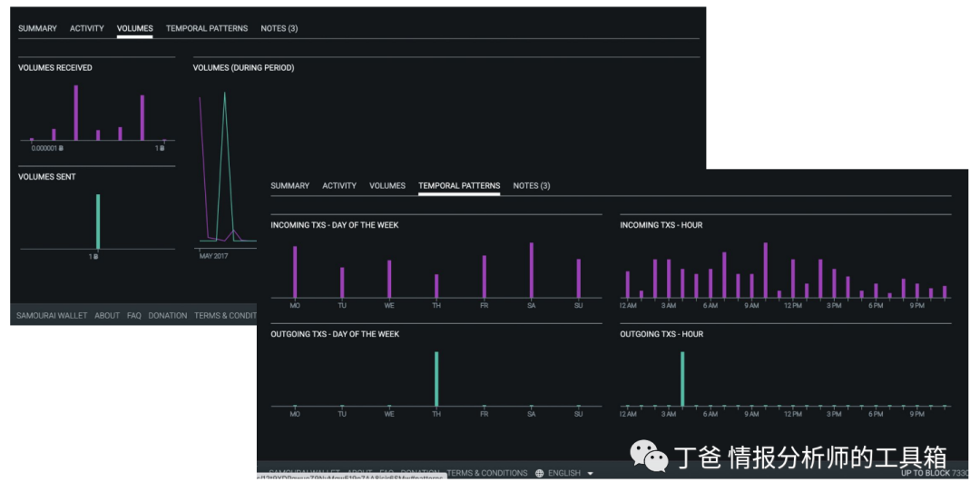980x502 pixels.
Task: Click the FR label in Incoming Txs day chart
Action: tap(485, 306)
